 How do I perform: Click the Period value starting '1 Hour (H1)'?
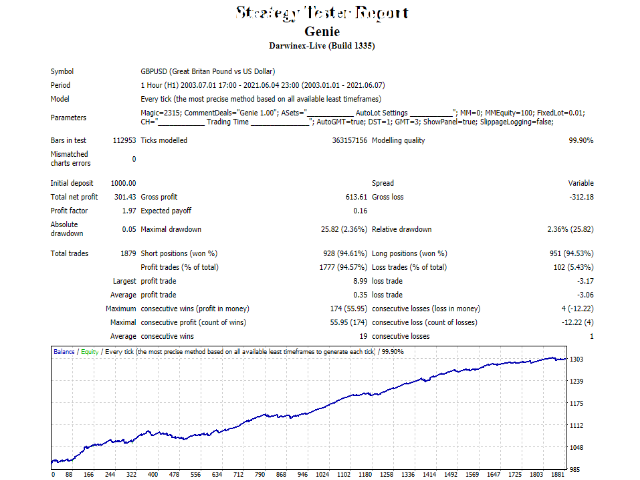click(x=263, y=85)
